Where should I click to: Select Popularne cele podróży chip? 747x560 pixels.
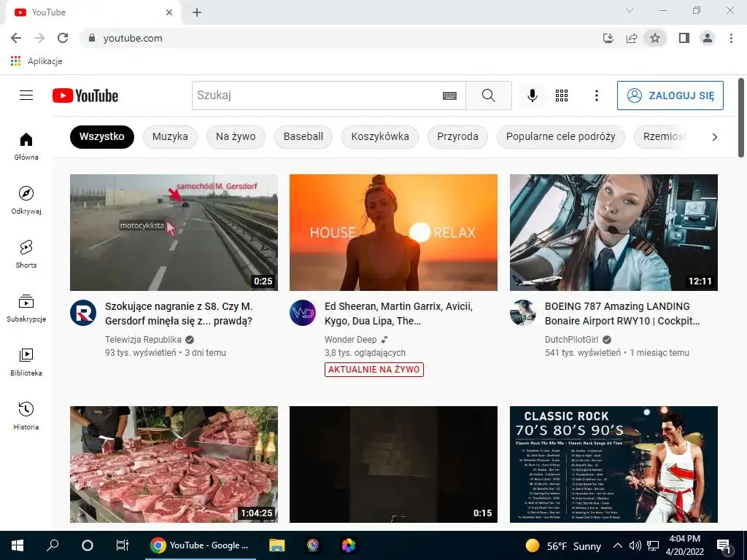(x=561, y=136)
